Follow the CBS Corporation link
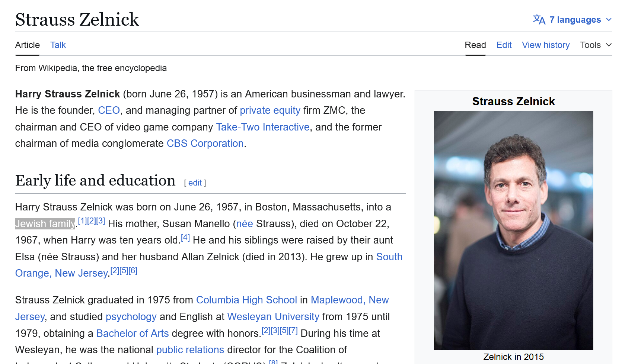Image resolution: width=622 pixels, height=364 pixels. click(205, 144)
